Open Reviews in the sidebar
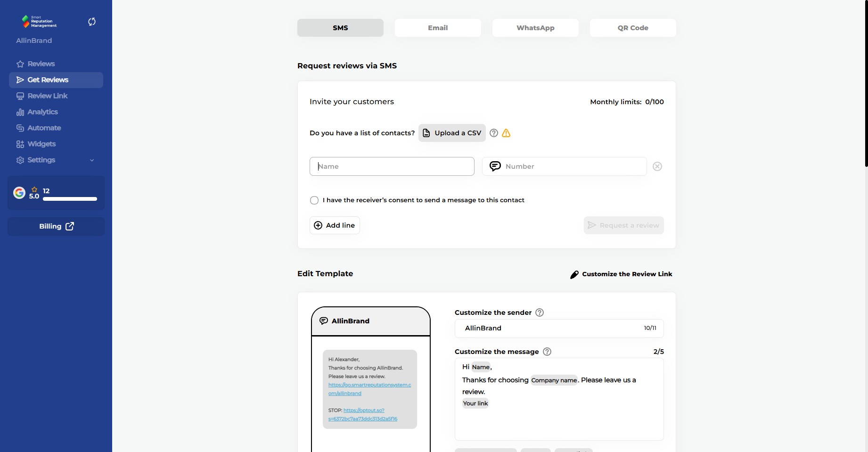 coord(56,64)
